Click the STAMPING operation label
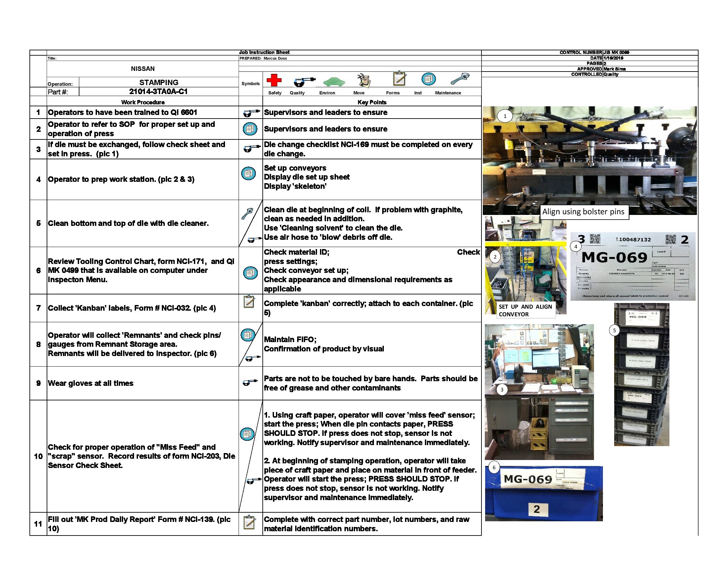The width and height of the screenshot is (728, 563). click(x=159, y=82)
